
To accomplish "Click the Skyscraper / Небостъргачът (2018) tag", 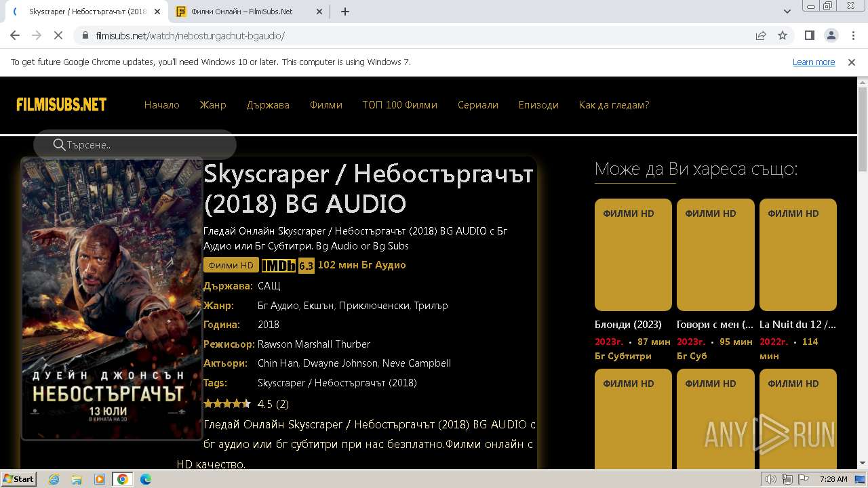I will 337,383.
